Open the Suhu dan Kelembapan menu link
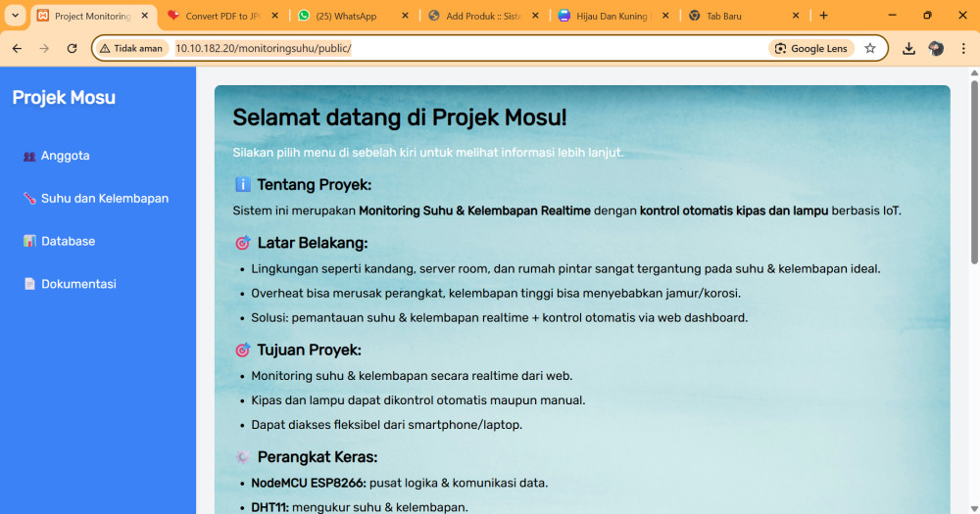The height and width of the screenshot is (514, 980). [x=104, y=199]
